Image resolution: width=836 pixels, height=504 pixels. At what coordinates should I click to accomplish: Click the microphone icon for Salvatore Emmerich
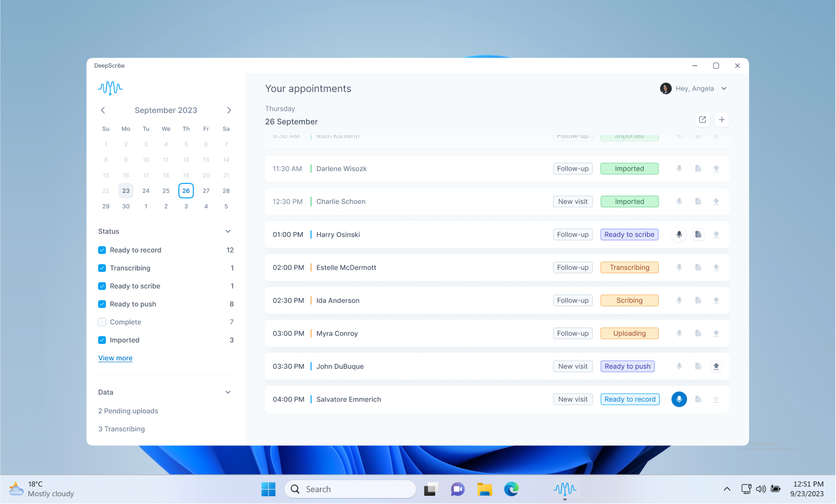679,399
